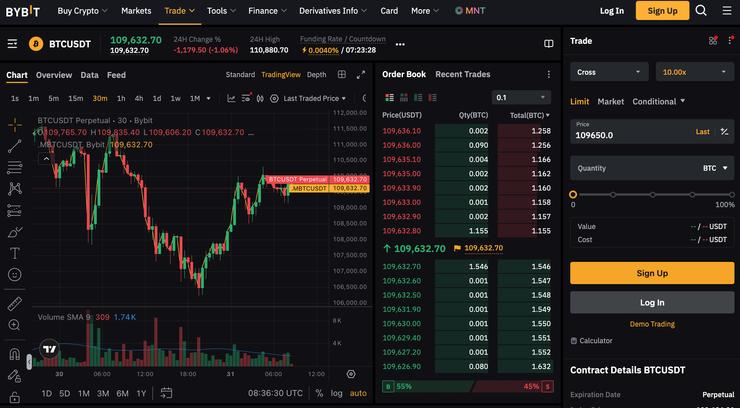The image size is (740, 408).
Task: Click the trade panel Log In button
Action: pos(652,302)
